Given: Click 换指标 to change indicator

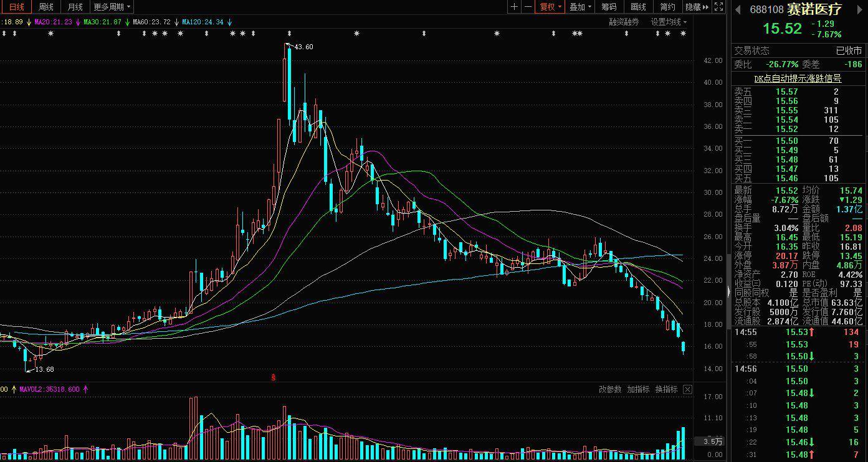Looking at the screenshot, I should pos(666,389).
